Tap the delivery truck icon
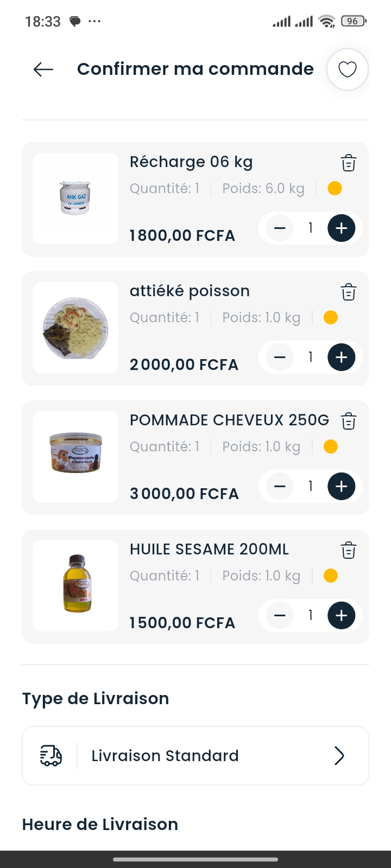The height and width of the screenshot is (868, 391). 51,756
